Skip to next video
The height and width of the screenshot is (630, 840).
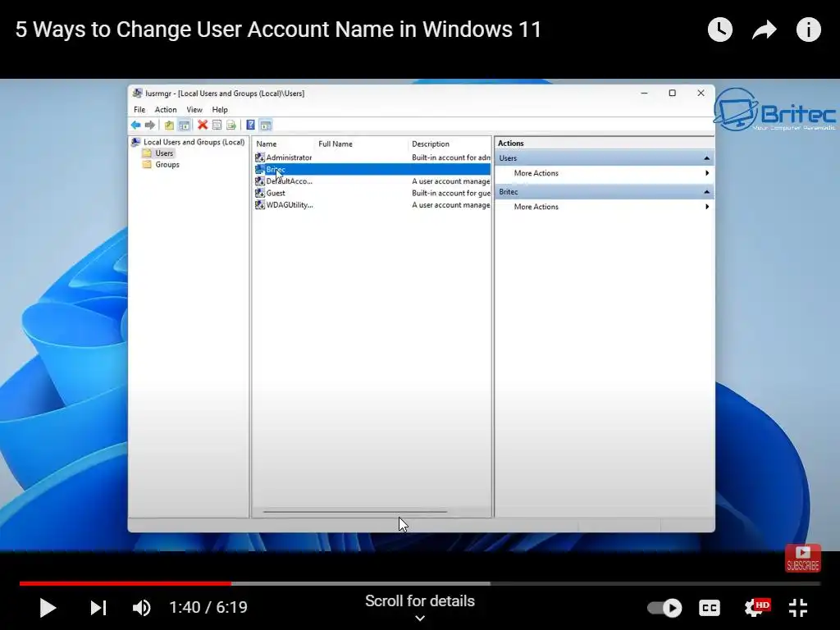(98, 608)
